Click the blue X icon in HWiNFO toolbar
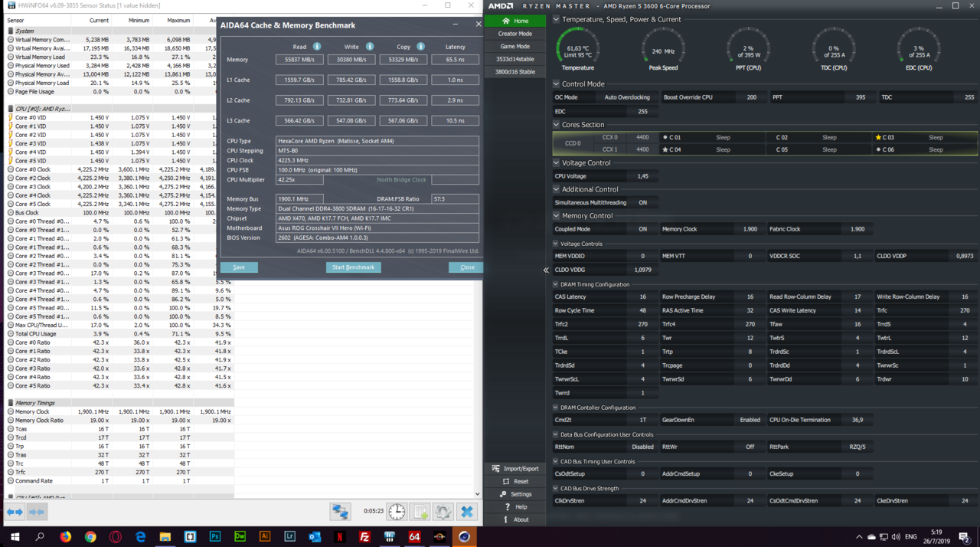 point(466,512)
